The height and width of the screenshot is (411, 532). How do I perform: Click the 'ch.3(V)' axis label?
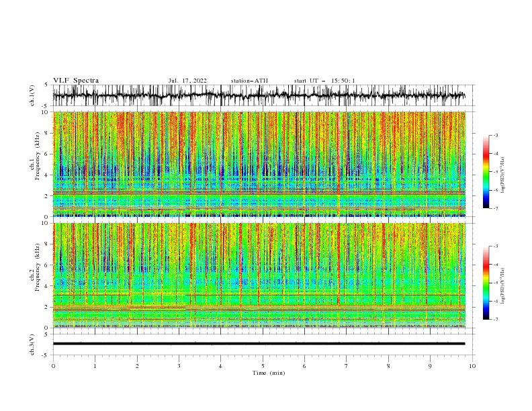click(x=32, y=345)
